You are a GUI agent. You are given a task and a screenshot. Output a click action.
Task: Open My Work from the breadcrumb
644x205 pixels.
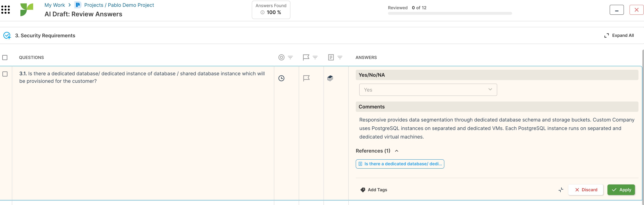click(55, 5)
